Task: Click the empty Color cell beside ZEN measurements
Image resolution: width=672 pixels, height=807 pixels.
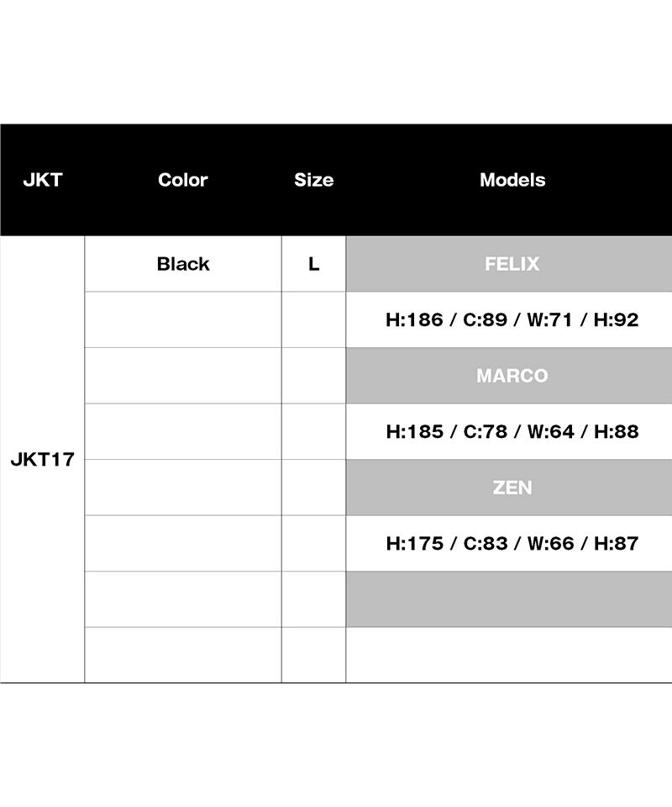Action: [x=182, y=543]
